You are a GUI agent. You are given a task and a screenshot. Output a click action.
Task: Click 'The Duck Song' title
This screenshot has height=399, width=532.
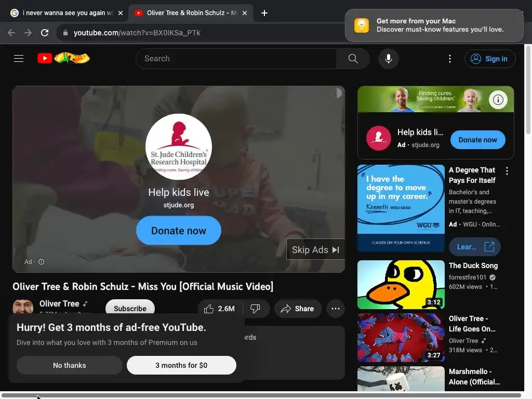coord(473,265)
